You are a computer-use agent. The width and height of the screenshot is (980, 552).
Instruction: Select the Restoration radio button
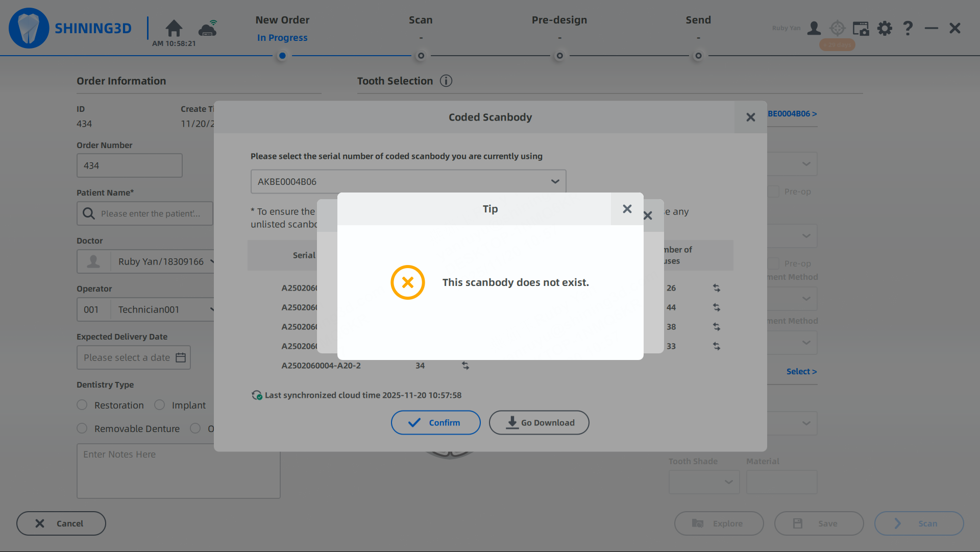82,405
